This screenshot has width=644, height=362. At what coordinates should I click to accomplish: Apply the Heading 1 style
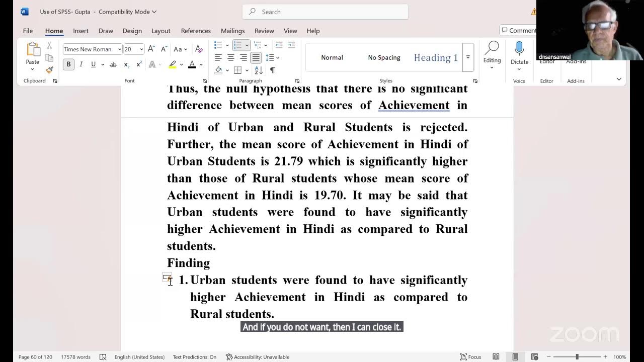(x=436, y=57)
